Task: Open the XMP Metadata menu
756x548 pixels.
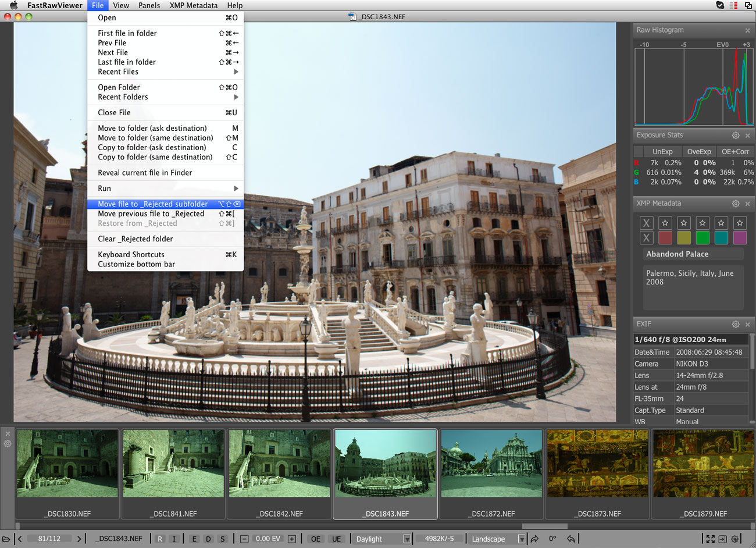Action: [193, 5]
